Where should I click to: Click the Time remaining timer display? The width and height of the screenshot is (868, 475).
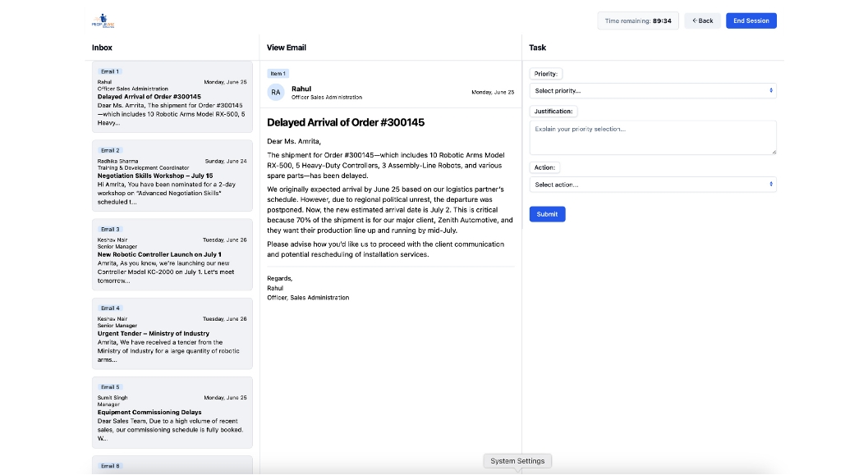(x=637, y=21)
